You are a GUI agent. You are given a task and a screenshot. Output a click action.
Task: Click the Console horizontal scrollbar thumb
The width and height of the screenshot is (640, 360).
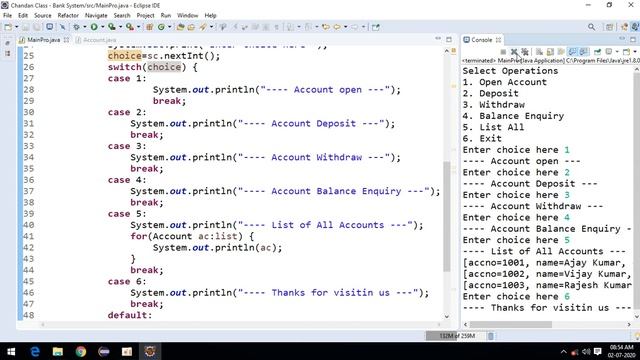coord(510,324)
